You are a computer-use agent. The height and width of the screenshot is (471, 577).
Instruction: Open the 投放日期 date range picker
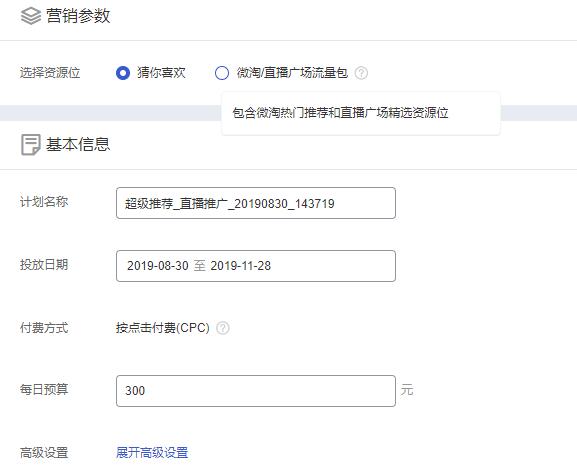point(256,266)
